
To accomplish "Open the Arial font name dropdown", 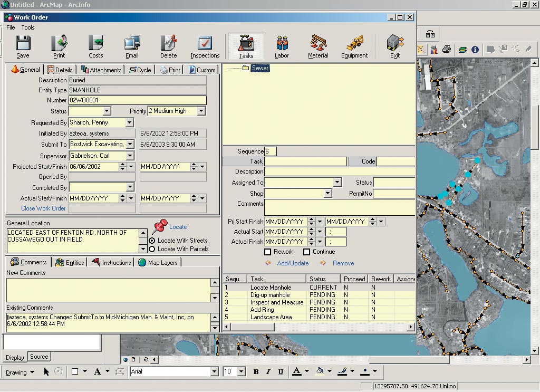I will (214, 372).
